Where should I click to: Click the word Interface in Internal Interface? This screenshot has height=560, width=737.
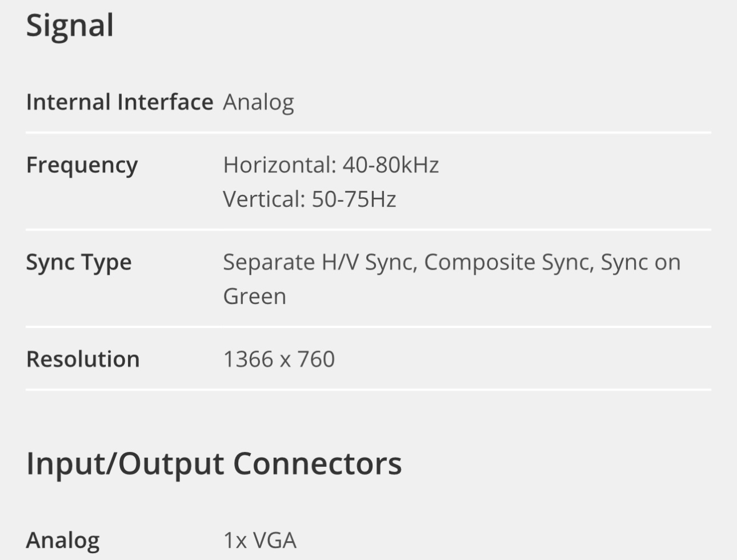coord(165,102)
